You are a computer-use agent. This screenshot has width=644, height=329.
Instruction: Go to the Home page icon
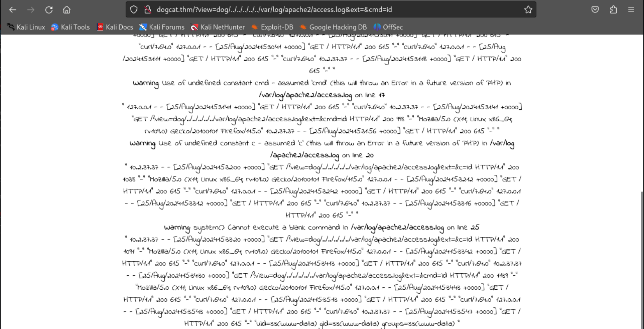(67, 10)
